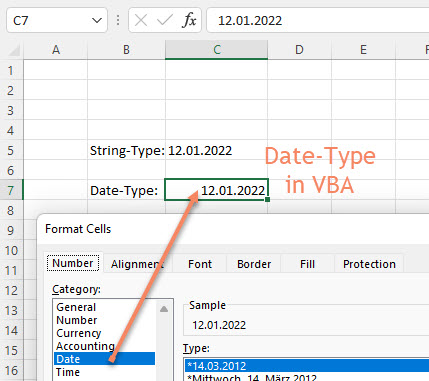Select row 5 header
The image size is (429, 381).
click(x=11, y=150)
